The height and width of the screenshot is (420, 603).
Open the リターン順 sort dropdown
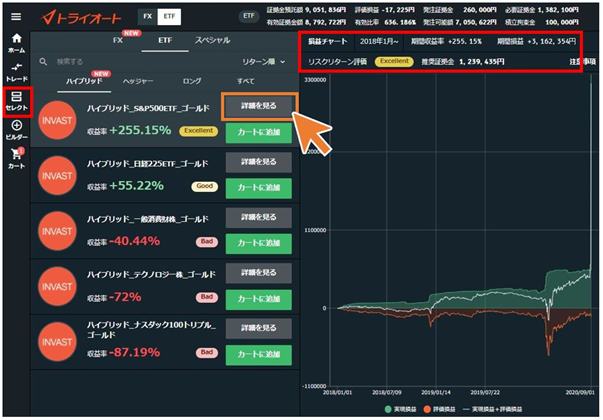pos(263,62)
